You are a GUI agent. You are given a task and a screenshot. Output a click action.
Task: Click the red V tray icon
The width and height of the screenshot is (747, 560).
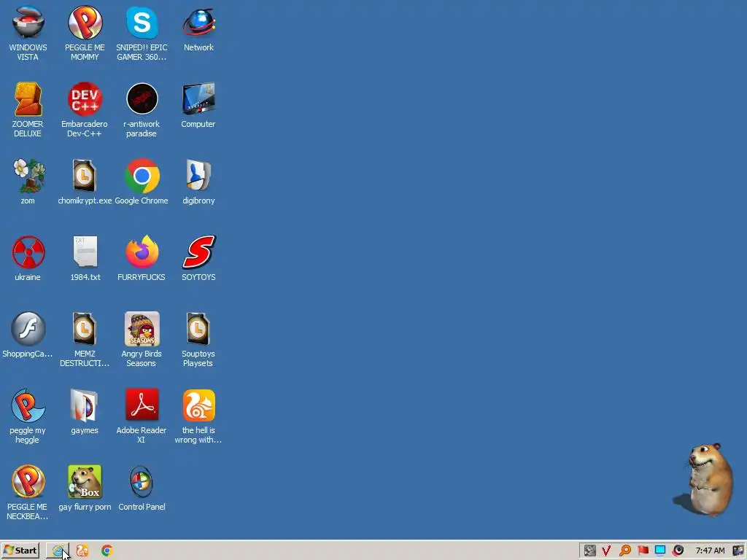pos(606,551)
